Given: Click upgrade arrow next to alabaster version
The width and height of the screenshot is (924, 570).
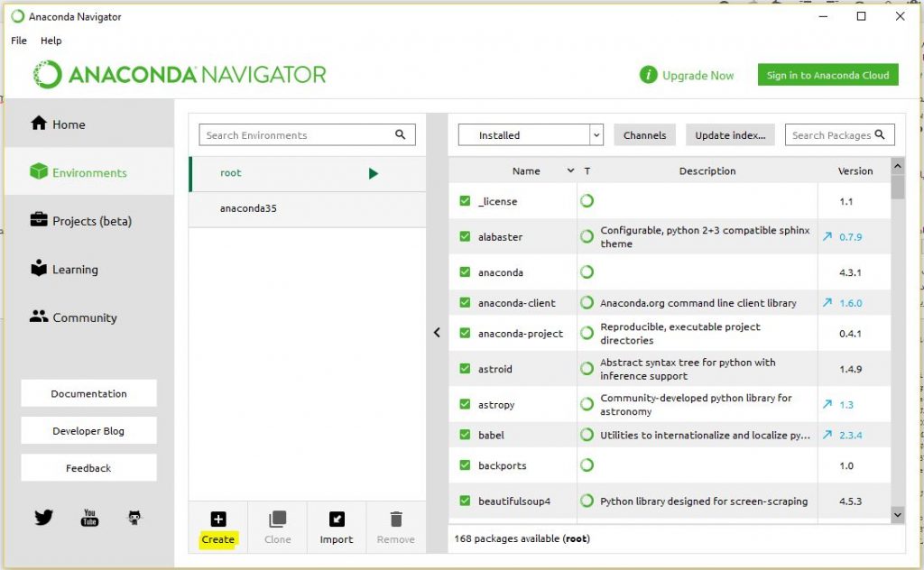Looking at the screenshot, I should (827, 237).
